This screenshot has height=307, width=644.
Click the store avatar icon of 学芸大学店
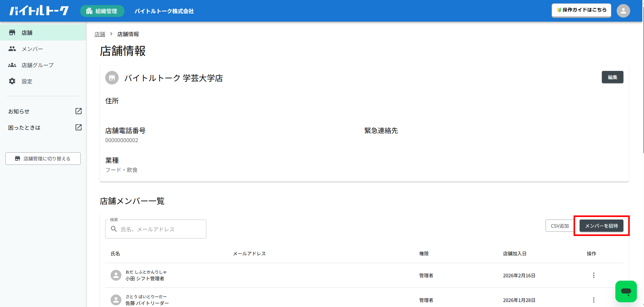point(112,78)
